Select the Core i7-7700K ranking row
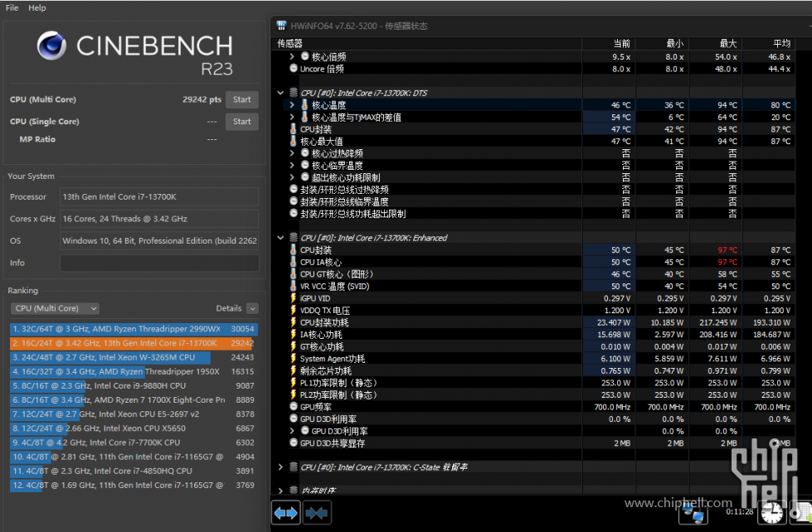The height and width of the screenshot is (532, 812). click(x=134, y=443)
